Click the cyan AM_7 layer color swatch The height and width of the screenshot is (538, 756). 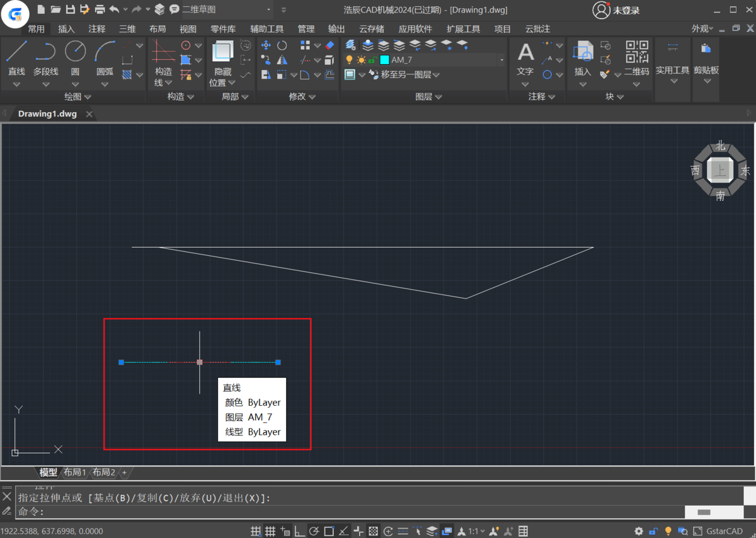click(x=384, y=60)
